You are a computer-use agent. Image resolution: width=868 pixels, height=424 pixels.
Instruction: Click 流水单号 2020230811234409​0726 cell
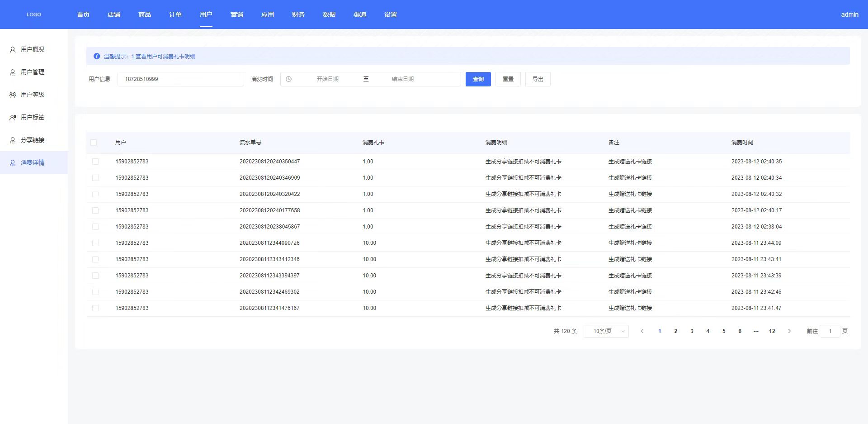tap(269, 243)
